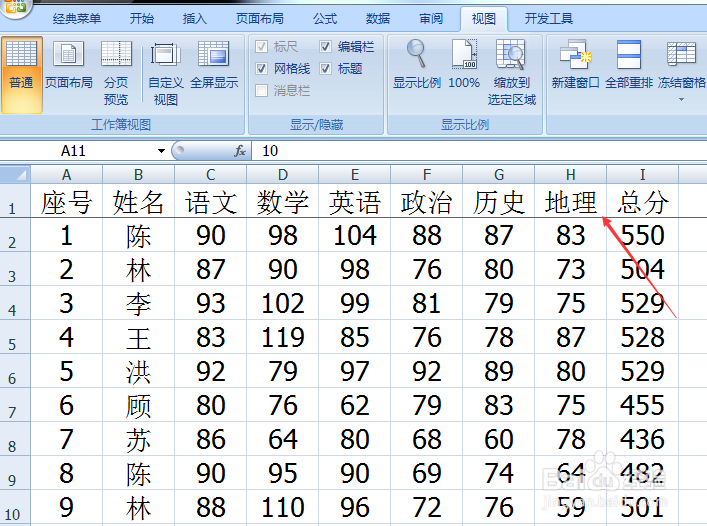Viewport: 707px width, 526px height.
Task: Switch to the Insert (插入) tab
Action: (x=195, y=19)
